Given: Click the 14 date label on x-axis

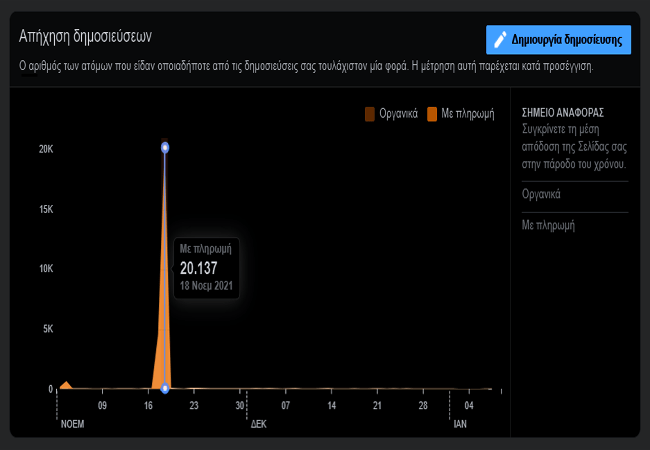Looking at the screenshot, I should [x=332, y=406].
